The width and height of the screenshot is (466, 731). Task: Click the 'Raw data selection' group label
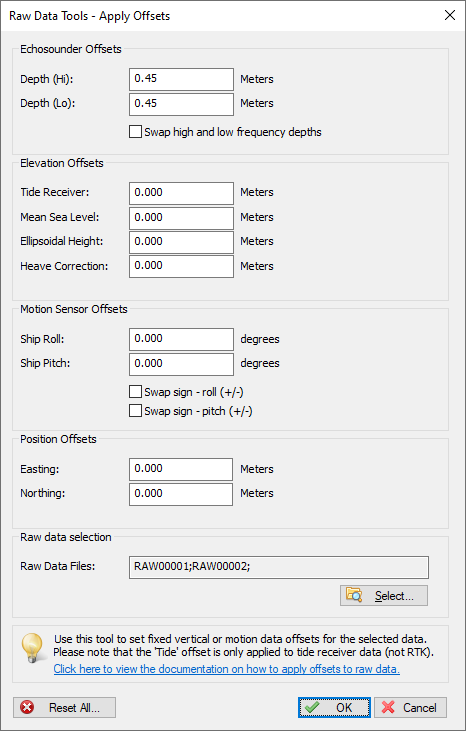[66, 537]
